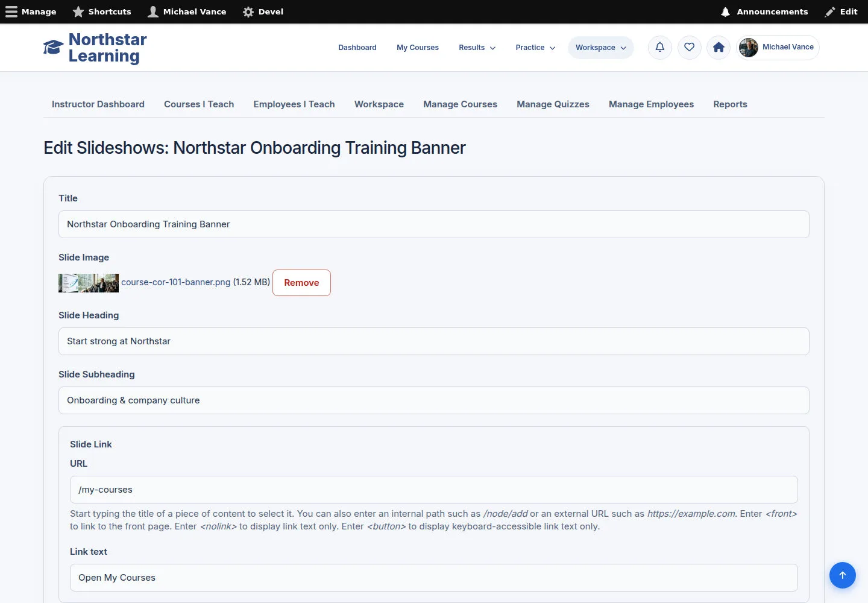Go to home via house icon

point(719,47)
